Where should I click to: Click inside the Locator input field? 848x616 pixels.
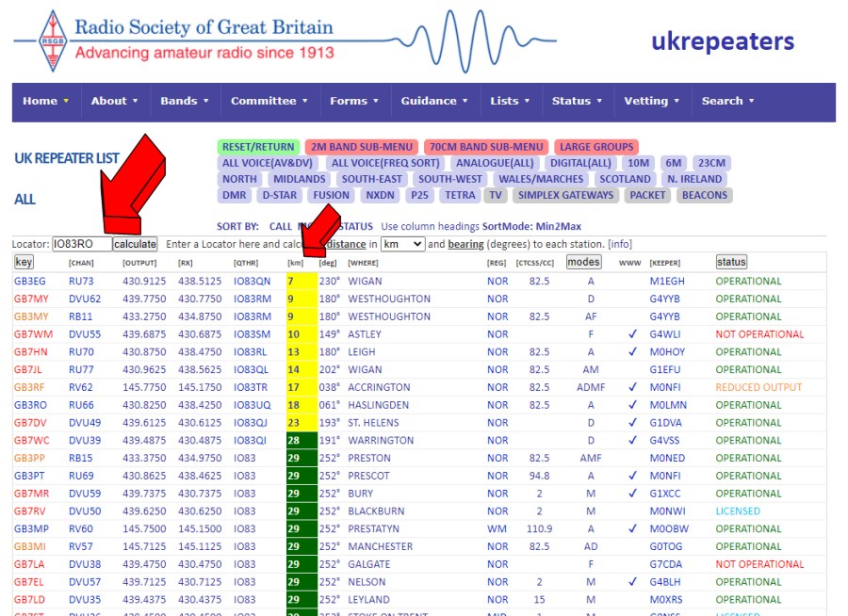pyautogui.click(x=79, y=243)
